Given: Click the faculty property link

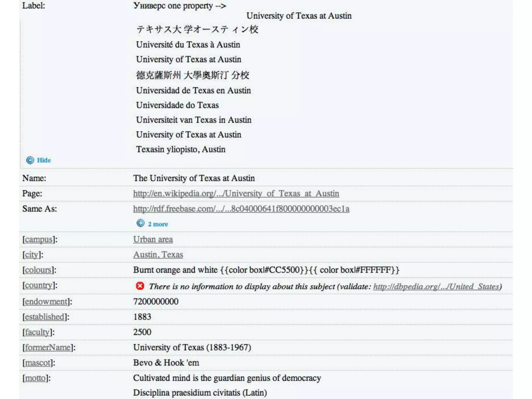Looking at the screenshot, I should pos(37,332).
